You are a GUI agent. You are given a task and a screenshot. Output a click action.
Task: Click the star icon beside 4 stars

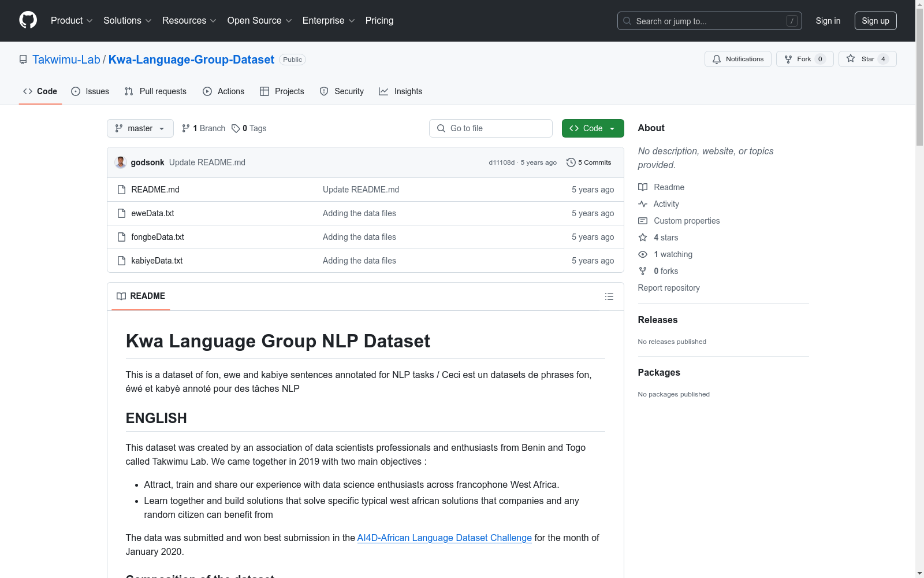click(643, 238)
